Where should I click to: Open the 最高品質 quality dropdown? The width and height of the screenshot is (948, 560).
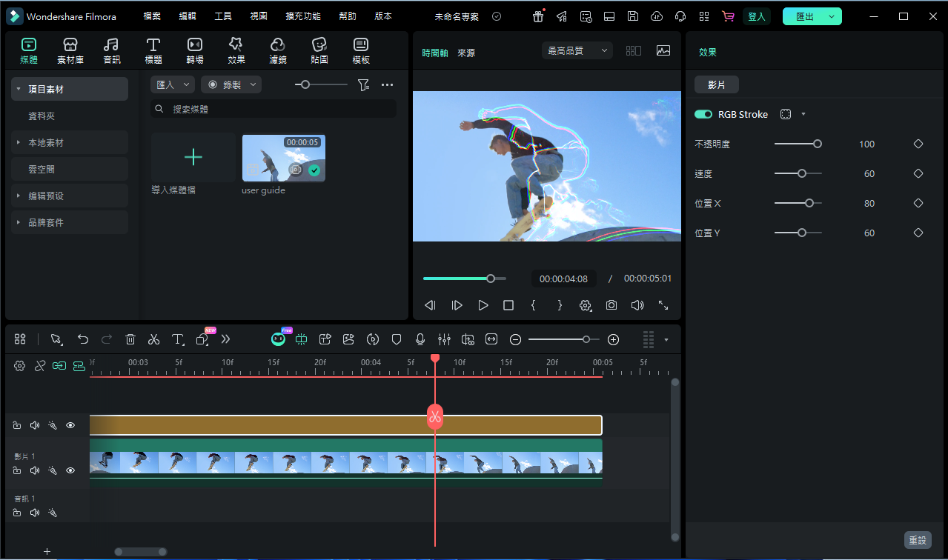[x=577, y=50]
